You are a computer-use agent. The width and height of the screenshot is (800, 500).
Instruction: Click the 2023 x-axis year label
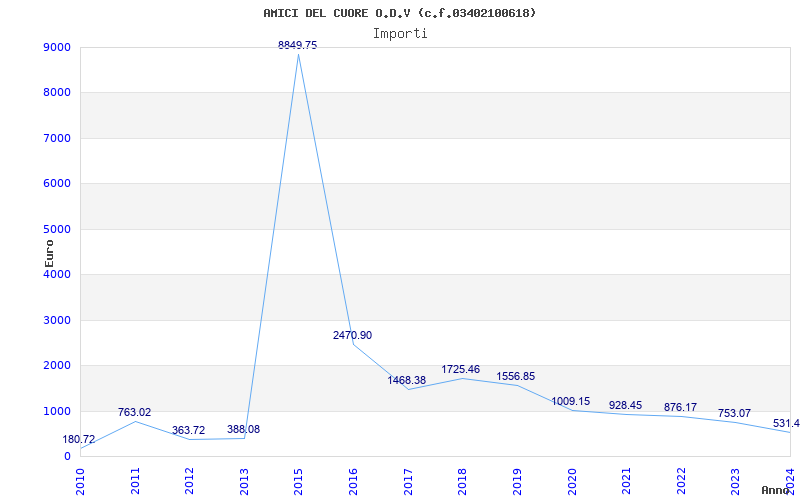(736, 481)
